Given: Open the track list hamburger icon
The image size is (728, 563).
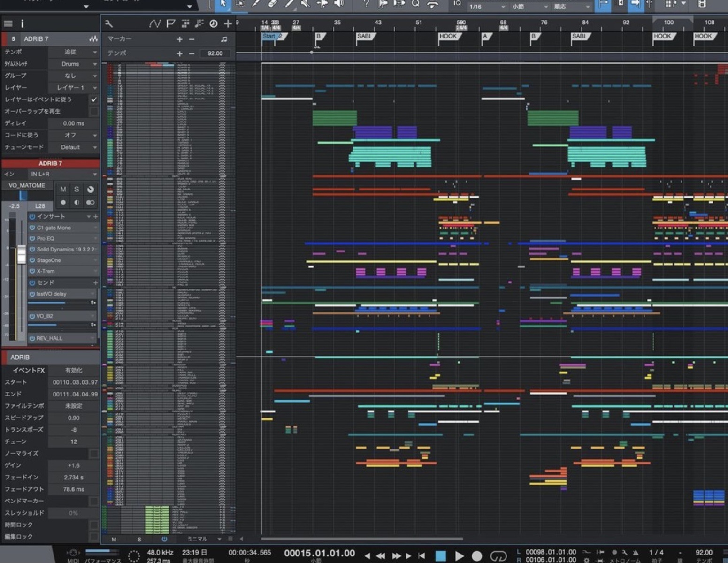Looking at the screenshot, I should [x=8, y=23].
